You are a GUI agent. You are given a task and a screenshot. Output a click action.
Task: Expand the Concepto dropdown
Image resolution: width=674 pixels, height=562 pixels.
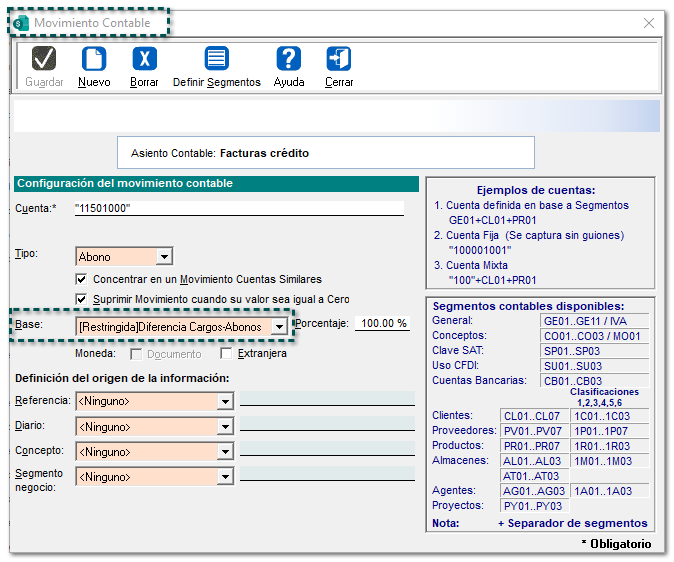pos(225,452)
